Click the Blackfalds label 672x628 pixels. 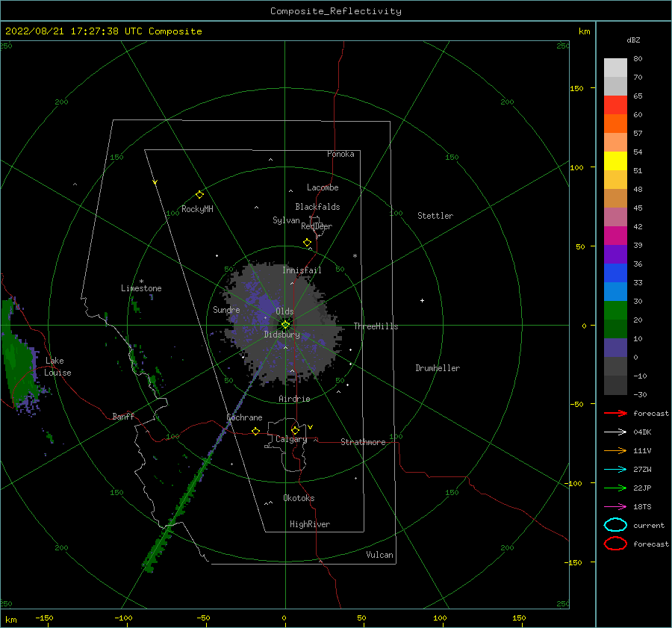[317, 207]
